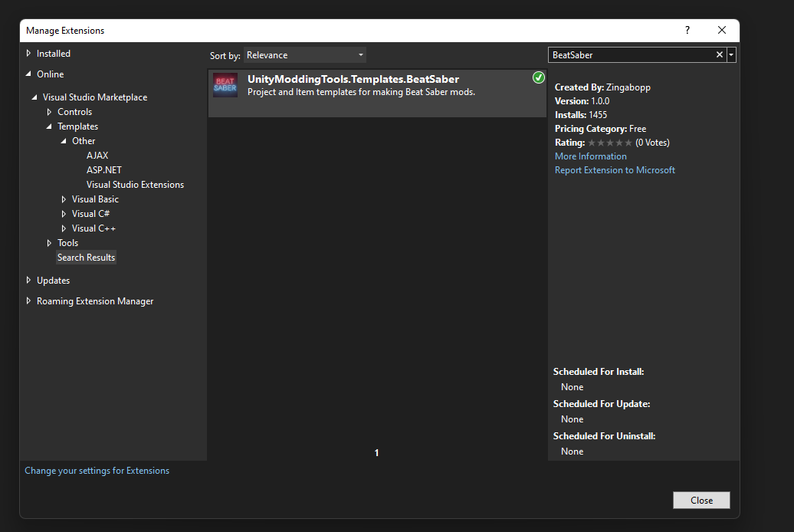Collapse the Online category arrow
Screen dimensions: 794x532
point(28,74)
